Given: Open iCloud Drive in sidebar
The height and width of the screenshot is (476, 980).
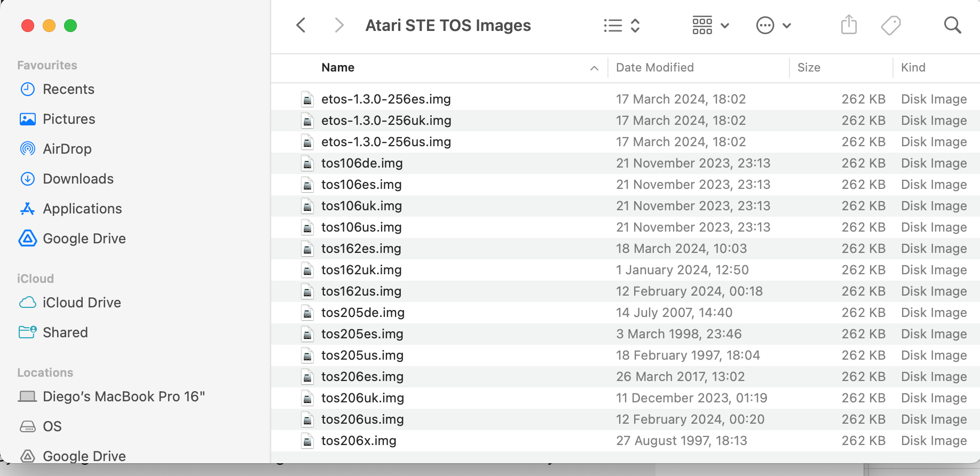Looking at the screenshot, I should 82,303.
